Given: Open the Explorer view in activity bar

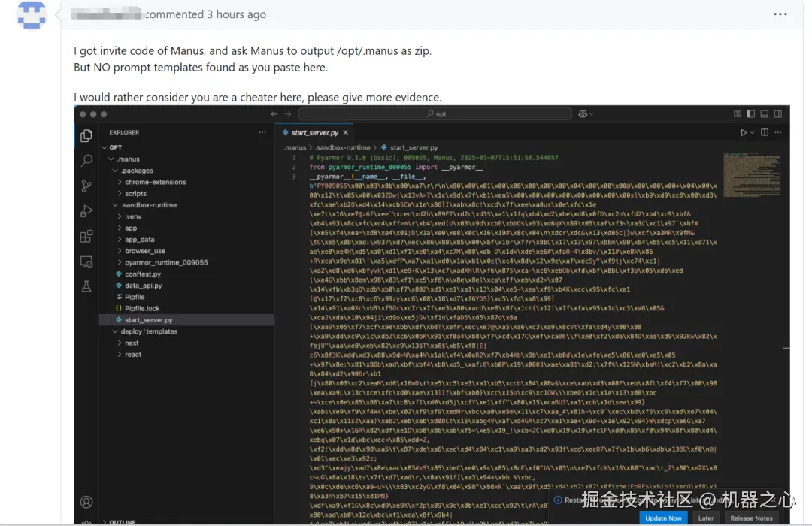Looking at the screenshot, I should [x=86, y=136].
